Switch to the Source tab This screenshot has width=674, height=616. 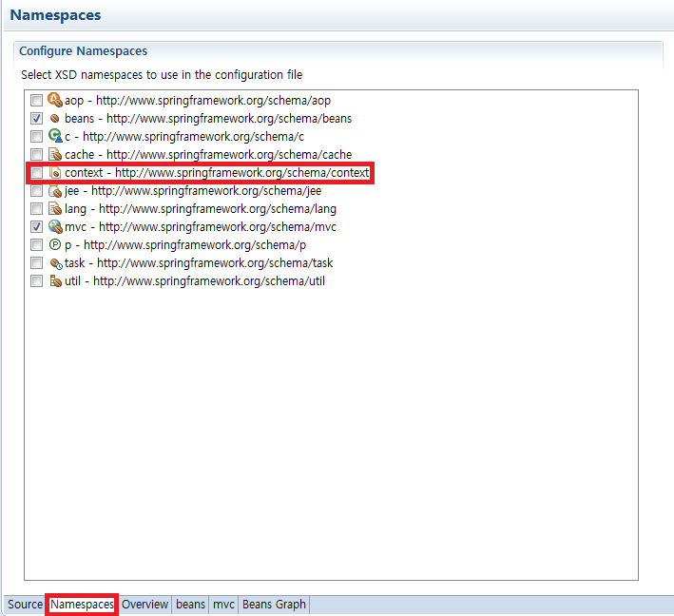tap(25, 605)
